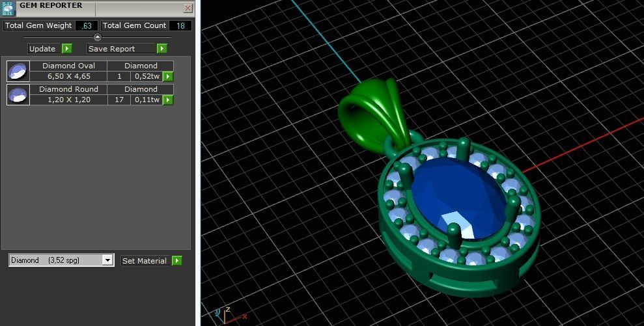Viewport: 644px width, 326px height.
Task: Click the green arrow next to Set Material
Action: tap(177, 261)
